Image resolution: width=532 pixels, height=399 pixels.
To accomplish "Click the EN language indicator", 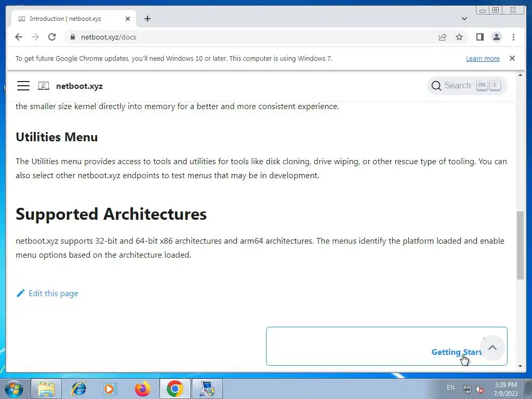I will [450, 388].
